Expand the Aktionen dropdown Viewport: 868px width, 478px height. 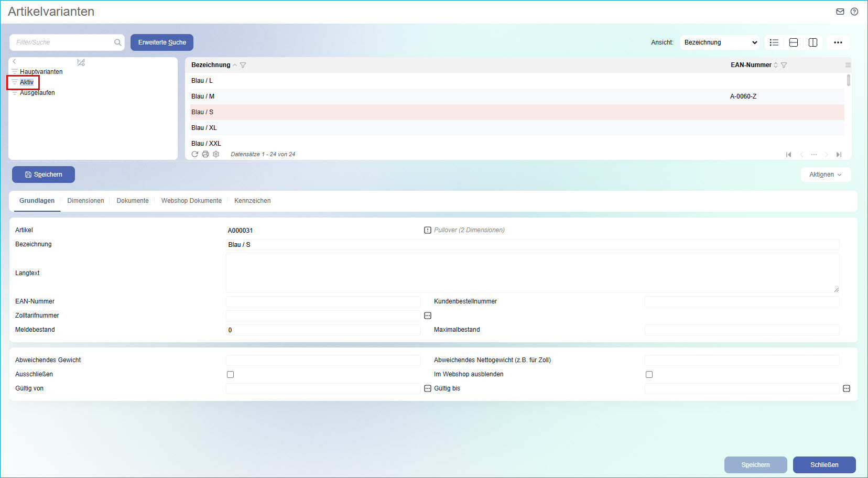click(826, 175)
